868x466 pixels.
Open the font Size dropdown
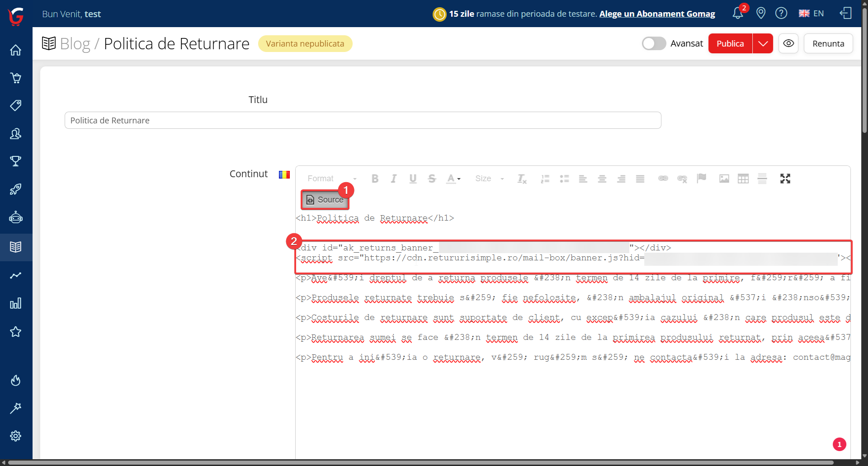click(489, 179)
